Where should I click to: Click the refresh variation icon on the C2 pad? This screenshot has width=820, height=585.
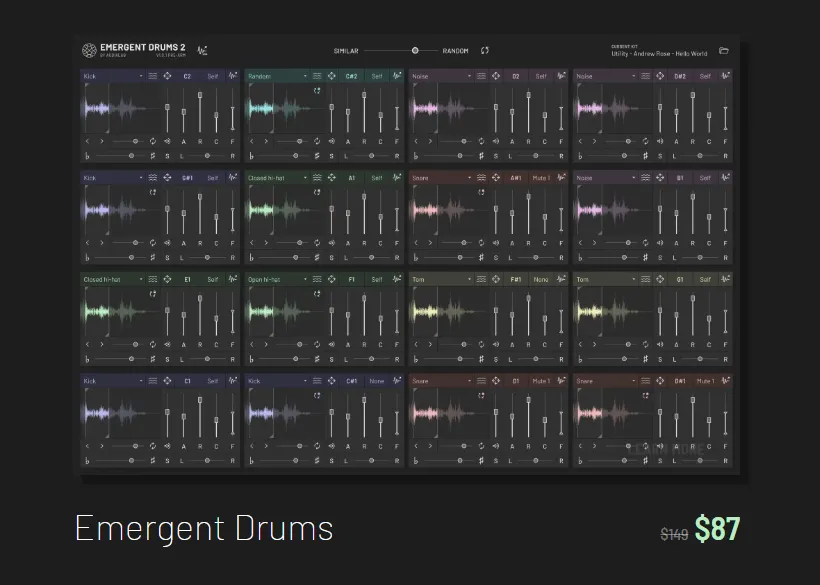(153, 141)
